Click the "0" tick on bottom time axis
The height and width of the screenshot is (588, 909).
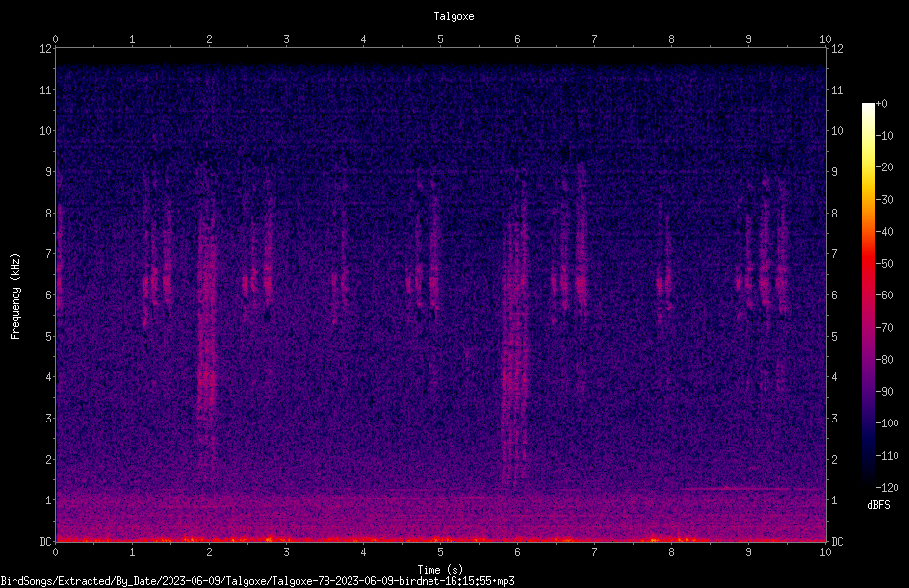tap(55, 552)
